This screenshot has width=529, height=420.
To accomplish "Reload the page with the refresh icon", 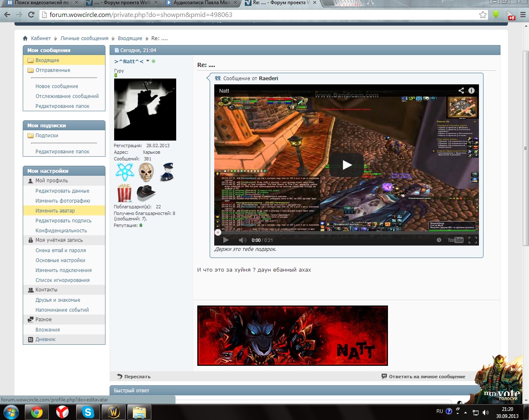I will point(31,14).
